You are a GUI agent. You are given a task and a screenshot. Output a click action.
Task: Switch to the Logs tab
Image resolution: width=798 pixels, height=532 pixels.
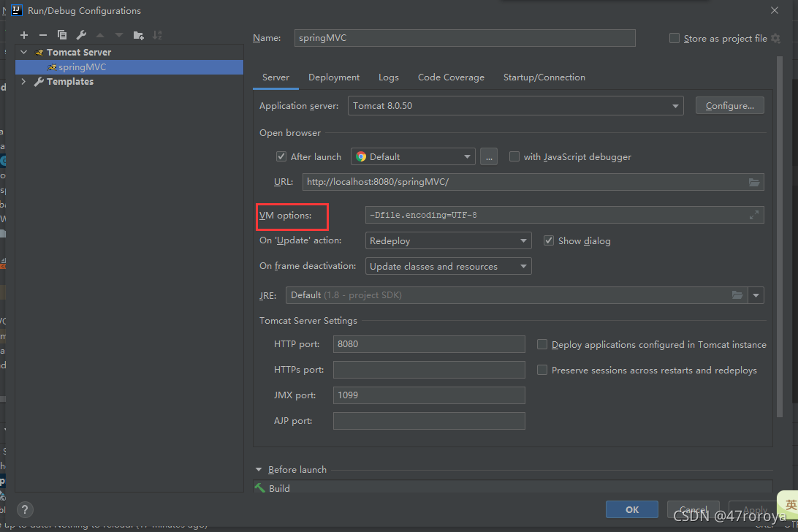(389, 77)
